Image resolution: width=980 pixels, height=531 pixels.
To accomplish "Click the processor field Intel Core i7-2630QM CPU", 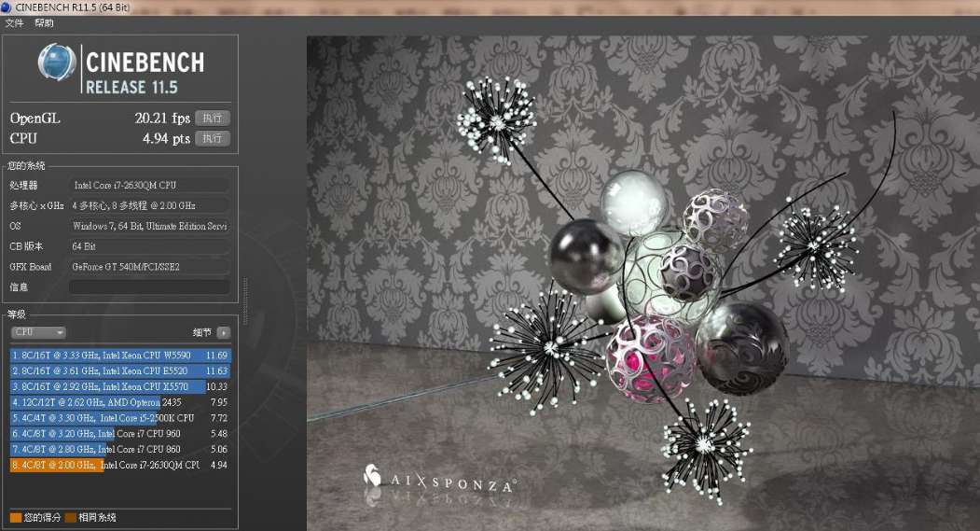I will click(x=149, y=185).
